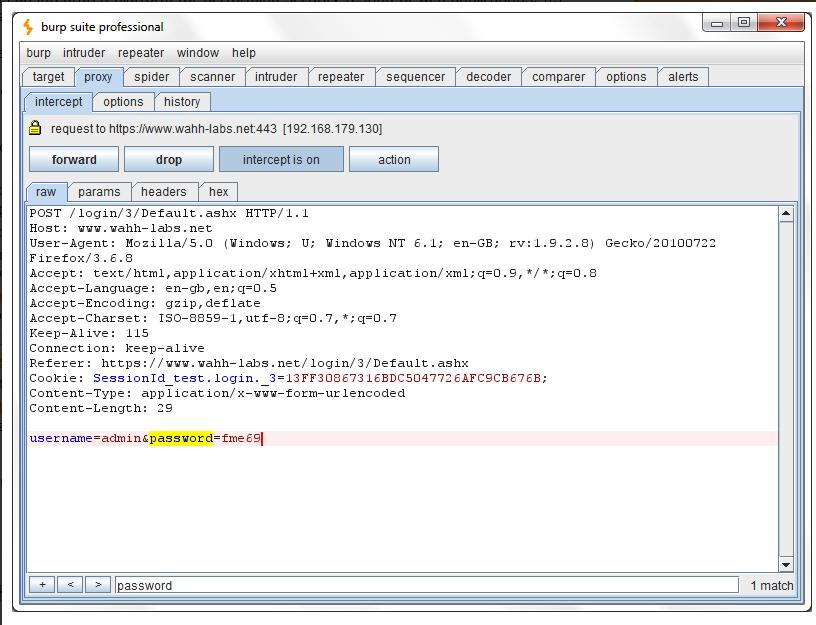The height and width of the screenshot is (625, 816).
Task: Click the 'username' parameter in request body
Action: (x=61, y=438)
